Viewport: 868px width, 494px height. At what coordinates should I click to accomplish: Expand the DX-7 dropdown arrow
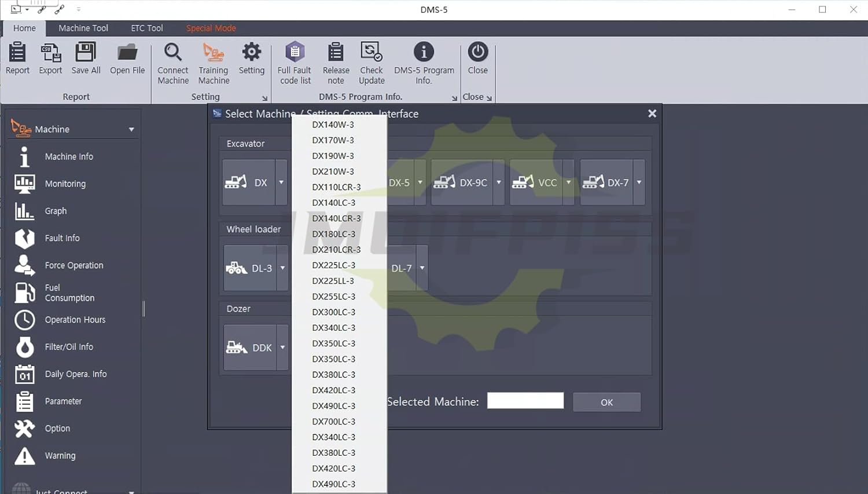pos(639,182)
